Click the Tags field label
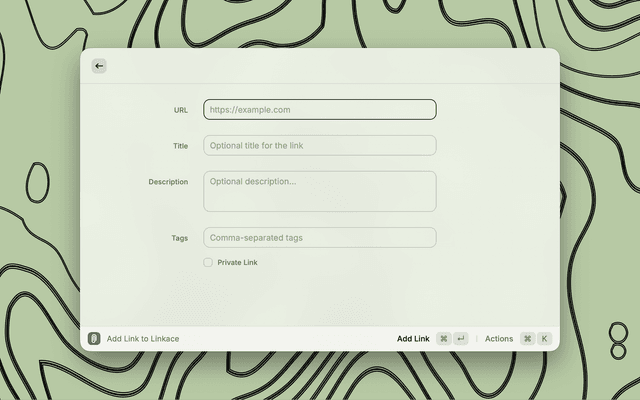The height and width of the screenshot is (400, 640). [179, 238]
